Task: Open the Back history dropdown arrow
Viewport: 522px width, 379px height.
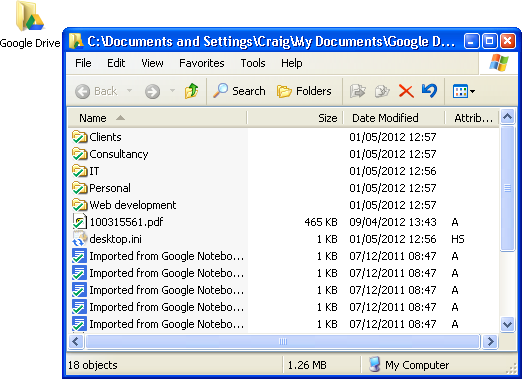Action: (130, 91)
